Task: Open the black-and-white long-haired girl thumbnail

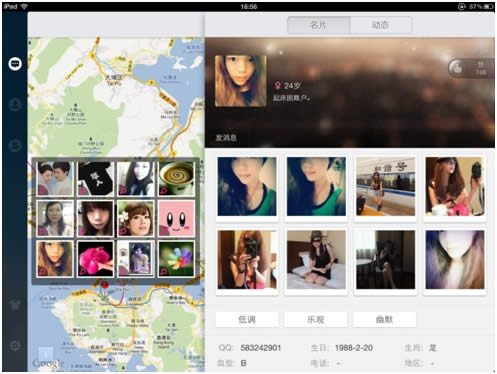Action: [136, 179]
